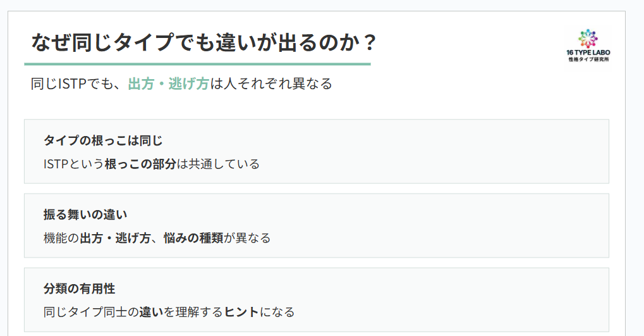Select the card title タイプの根っこは同じ
644x336 pixels.
pos(103,140)
